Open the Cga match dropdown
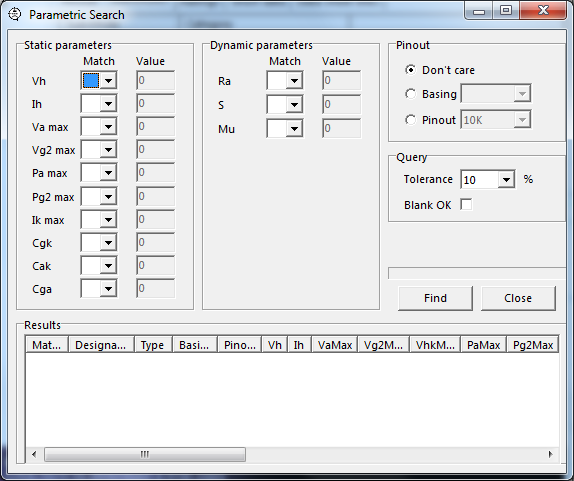Image resolution: width=574 pixels, height=481 pixels. [108, 288]
